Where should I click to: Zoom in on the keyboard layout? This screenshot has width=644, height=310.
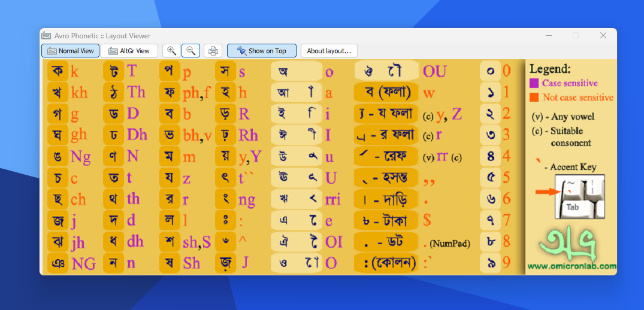click(171, 51)
